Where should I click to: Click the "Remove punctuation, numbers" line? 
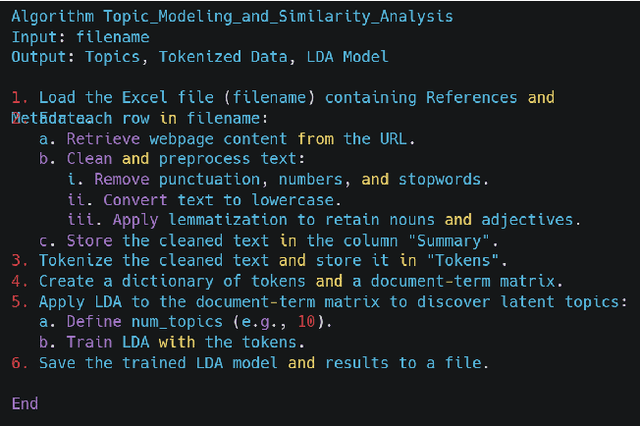[280, 180]
